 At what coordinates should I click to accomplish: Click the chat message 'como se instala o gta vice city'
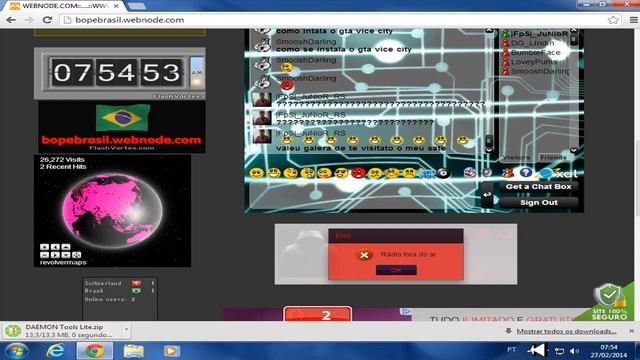344,49
